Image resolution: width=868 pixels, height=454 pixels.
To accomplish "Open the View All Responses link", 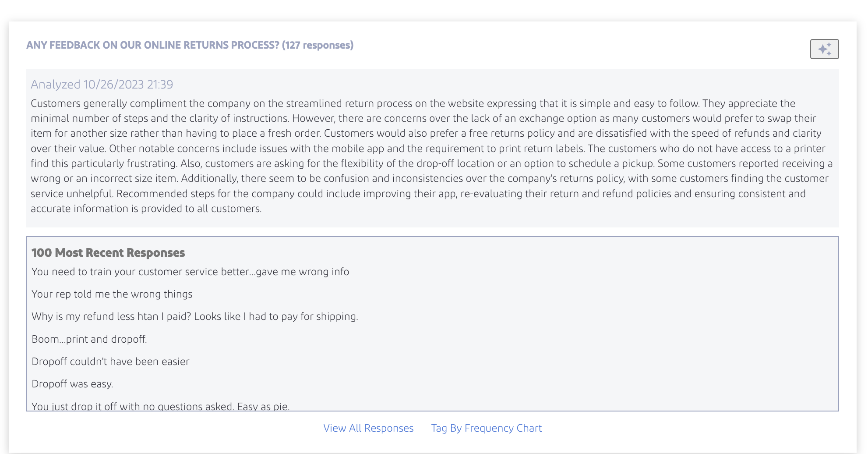I will 368,428.
